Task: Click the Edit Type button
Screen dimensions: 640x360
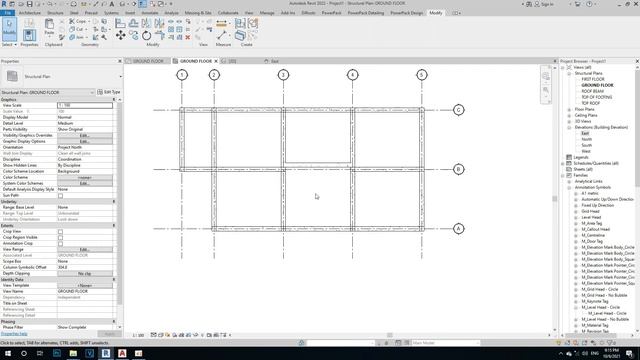Action: pyautogui.click(x=109, y=92)
